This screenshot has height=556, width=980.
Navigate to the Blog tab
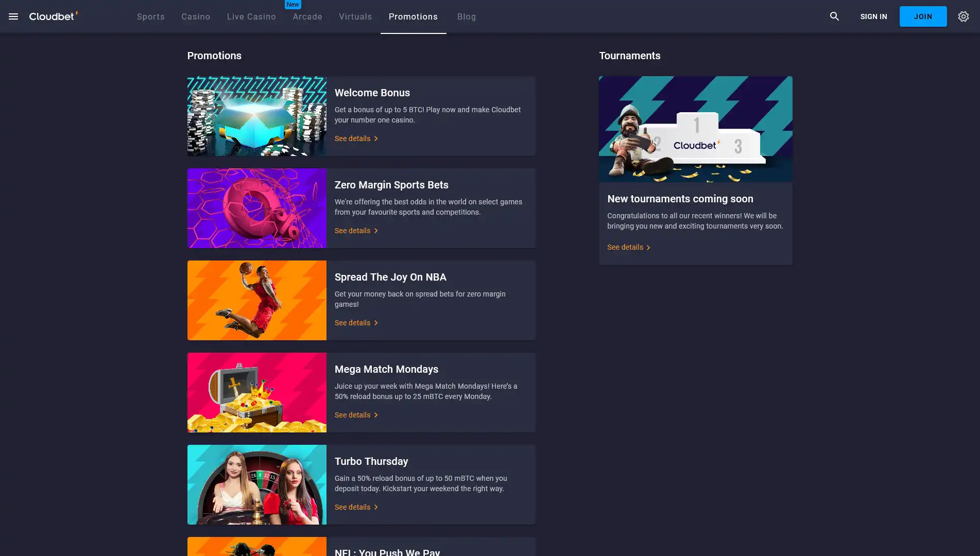[x=467, y=16]
